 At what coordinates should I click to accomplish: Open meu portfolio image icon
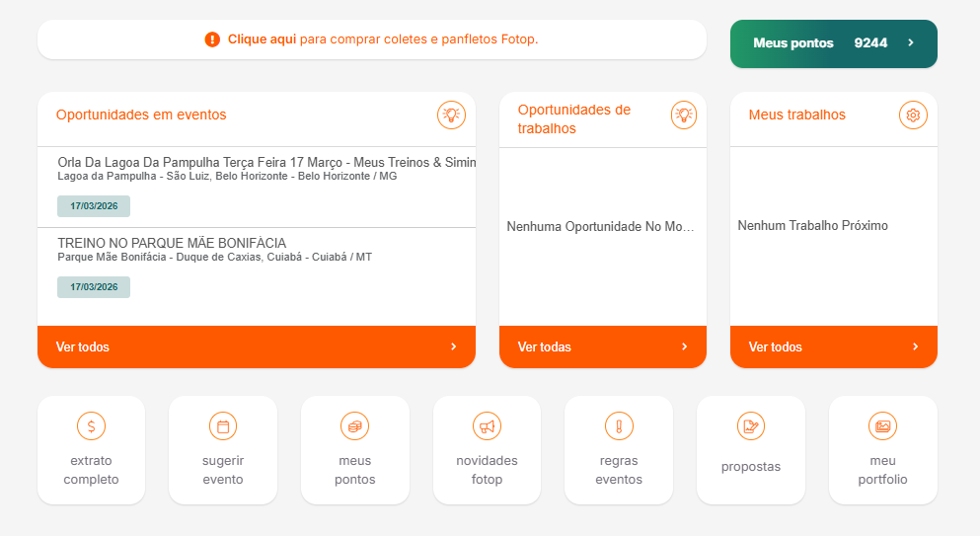[x=882, y=426]
